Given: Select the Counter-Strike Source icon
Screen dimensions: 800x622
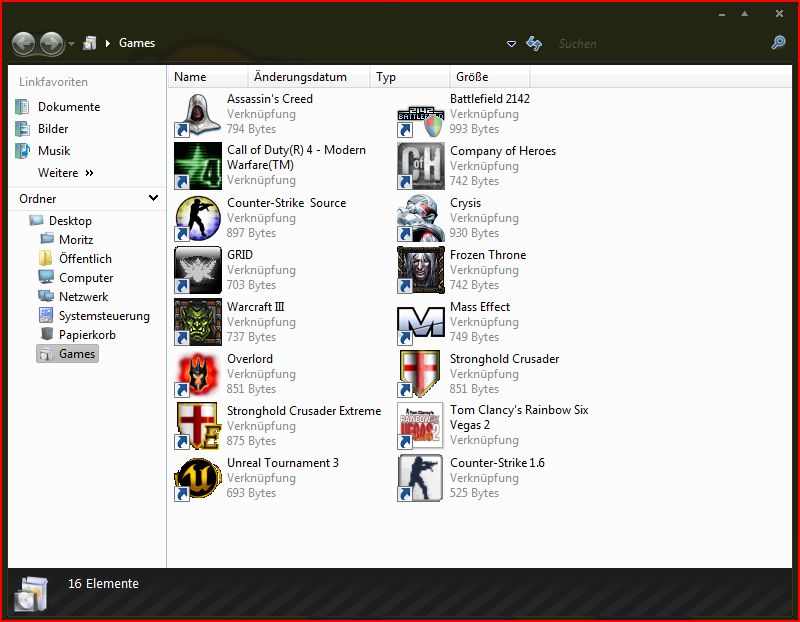Looking at the screenshot, I should [x=198, y=218].
